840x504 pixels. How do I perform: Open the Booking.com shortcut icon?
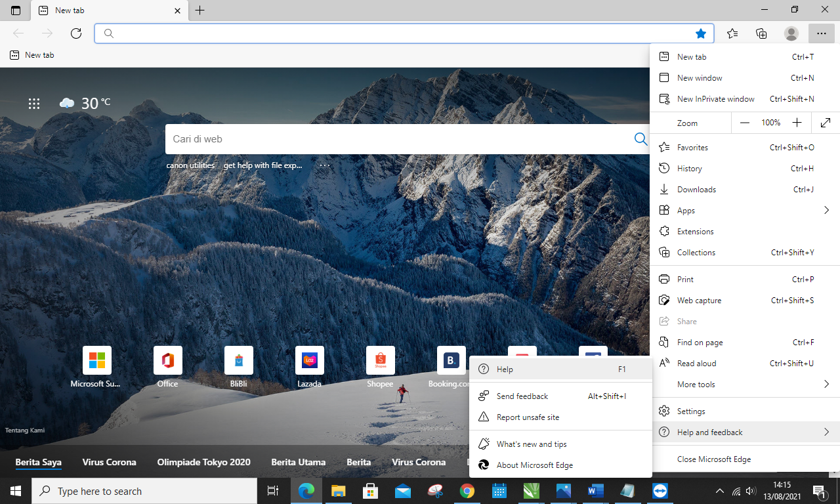point(451,360)
